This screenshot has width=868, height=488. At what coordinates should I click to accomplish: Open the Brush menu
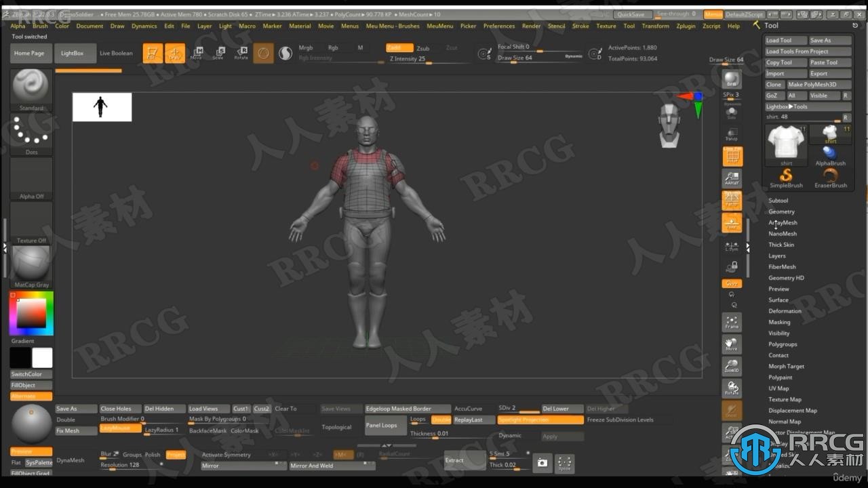click(40, 26)
